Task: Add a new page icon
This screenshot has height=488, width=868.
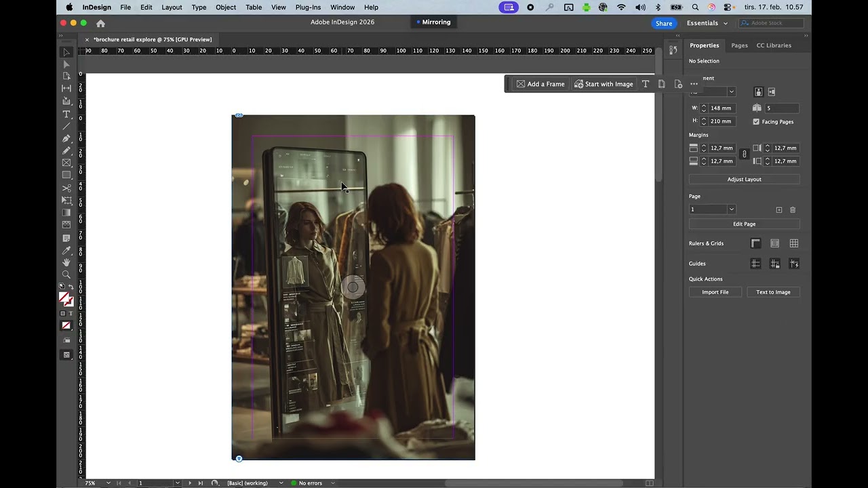Action: [x=779, y=210]
